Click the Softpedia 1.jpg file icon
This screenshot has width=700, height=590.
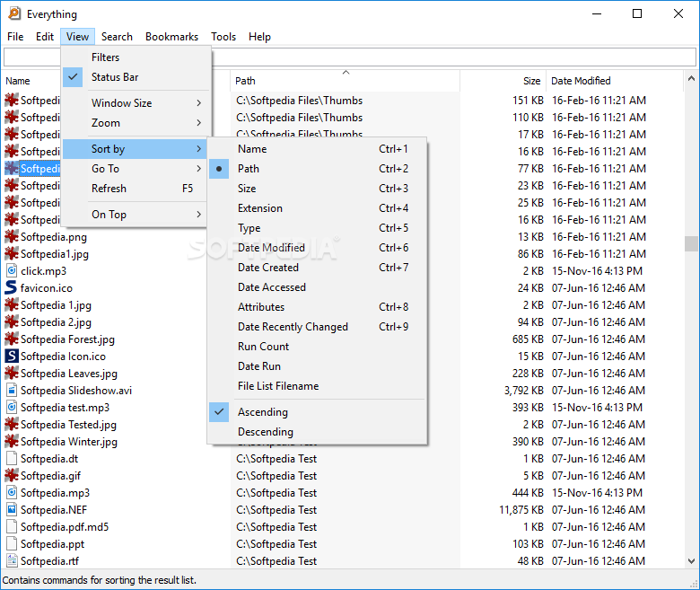11,304
